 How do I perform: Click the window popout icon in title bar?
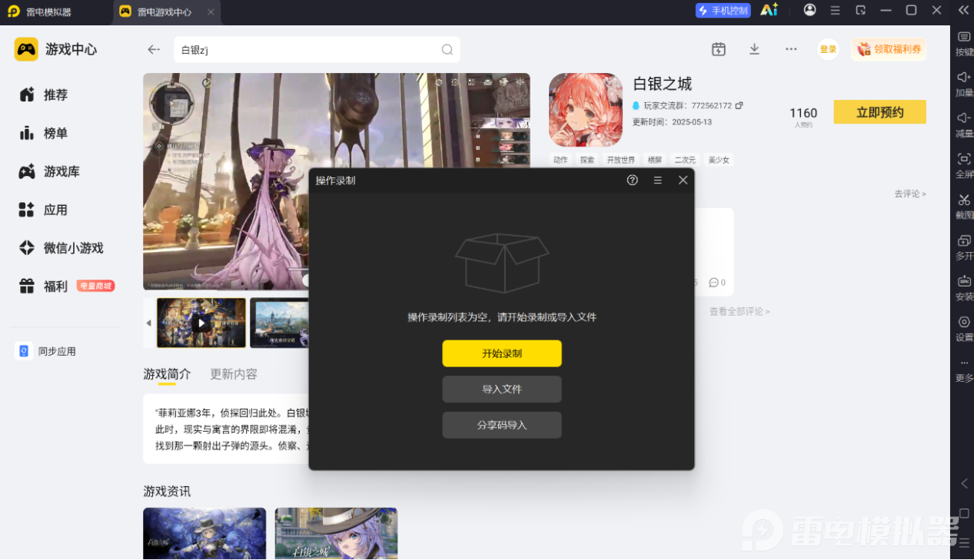click(861, 11)
